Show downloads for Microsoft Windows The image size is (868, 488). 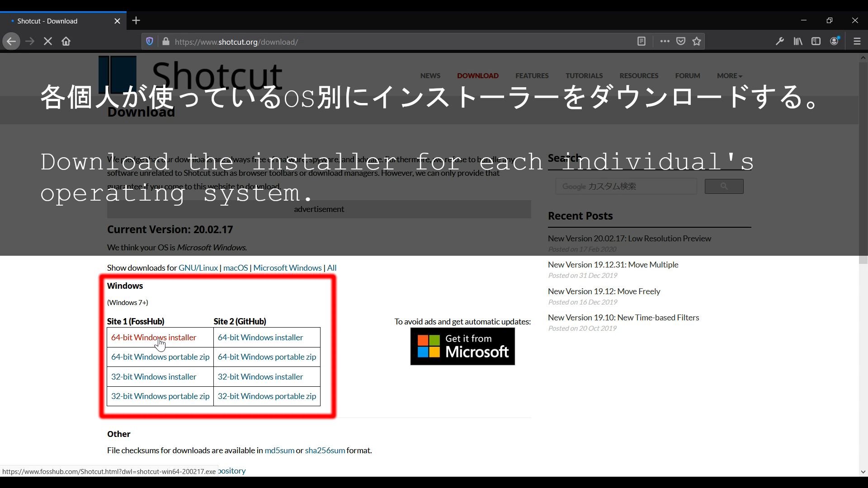click(288, 268)
